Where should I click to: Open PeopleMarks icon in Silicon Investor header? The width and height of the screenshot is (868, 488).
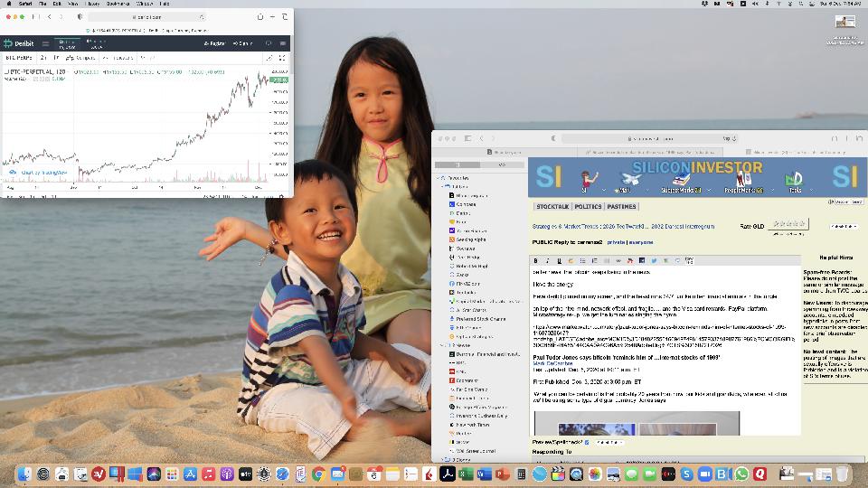point(743,178)
